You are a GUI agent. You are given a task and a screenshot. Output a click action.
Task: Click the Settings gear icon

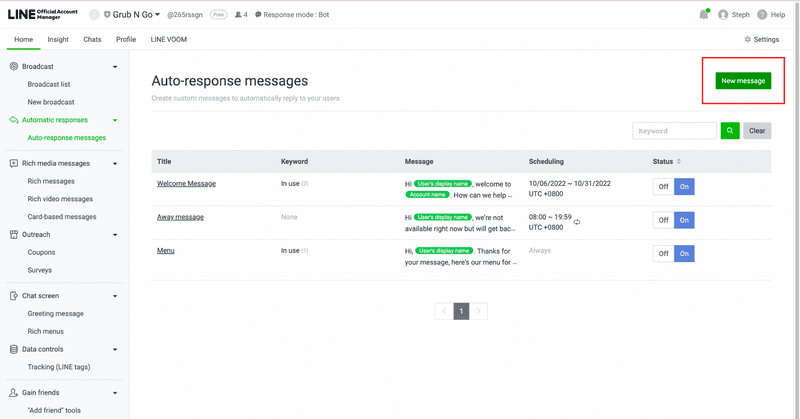click(x=747, y=39)
